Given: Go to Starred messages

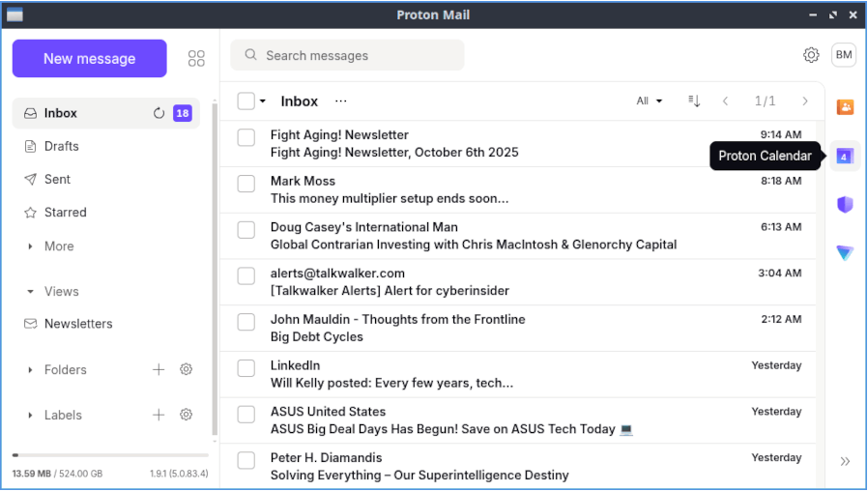Looking at the screenshot, I should pyautogui.click(x=65, y=212).
